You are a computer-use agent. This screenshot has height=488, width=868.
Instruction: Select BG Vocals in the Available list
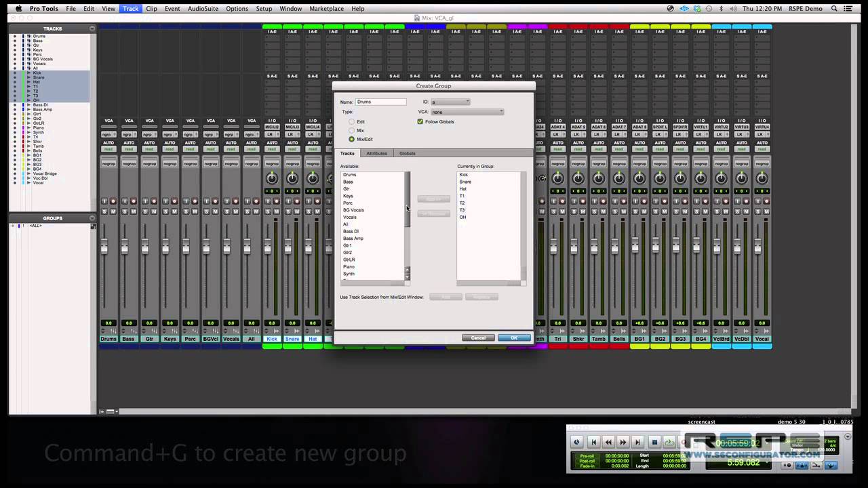(353, 210)
